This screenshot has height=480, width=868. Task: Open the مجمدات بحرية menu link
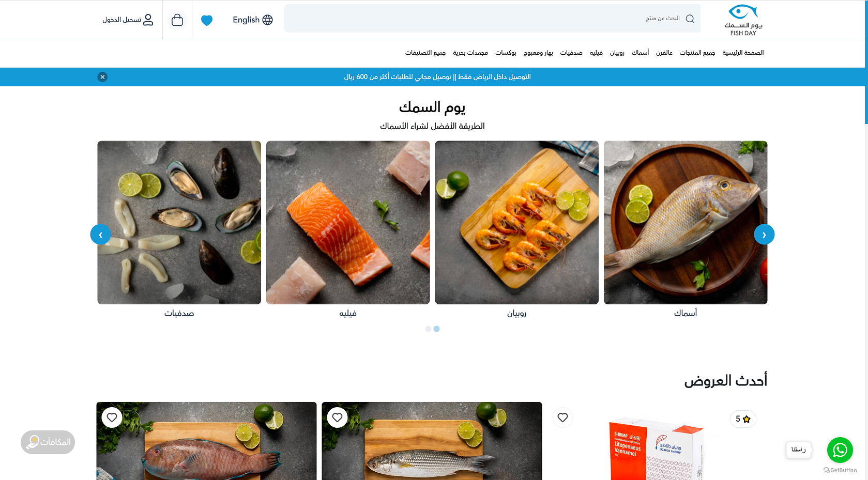coord(470,53)
